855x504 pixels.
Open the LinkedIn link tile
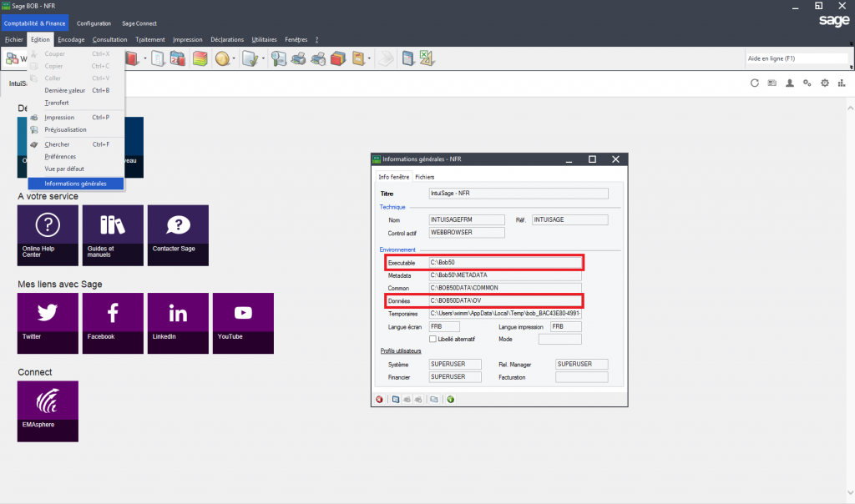tap(178, 323)
